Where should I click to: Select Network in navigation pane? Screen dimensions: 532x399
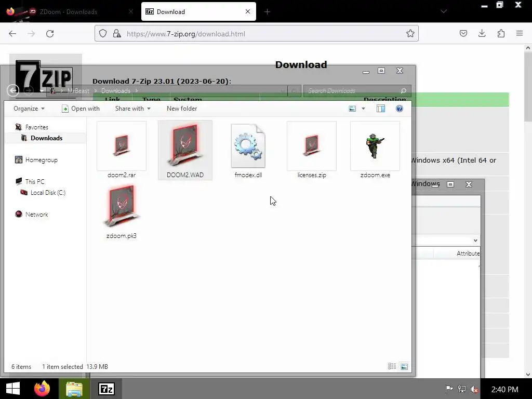(x=37, y=215)
